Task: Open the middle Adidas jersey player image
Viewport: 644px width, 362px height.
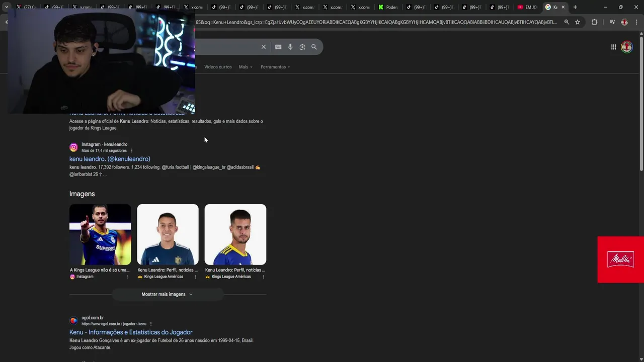Action: (x=168, y=234)
